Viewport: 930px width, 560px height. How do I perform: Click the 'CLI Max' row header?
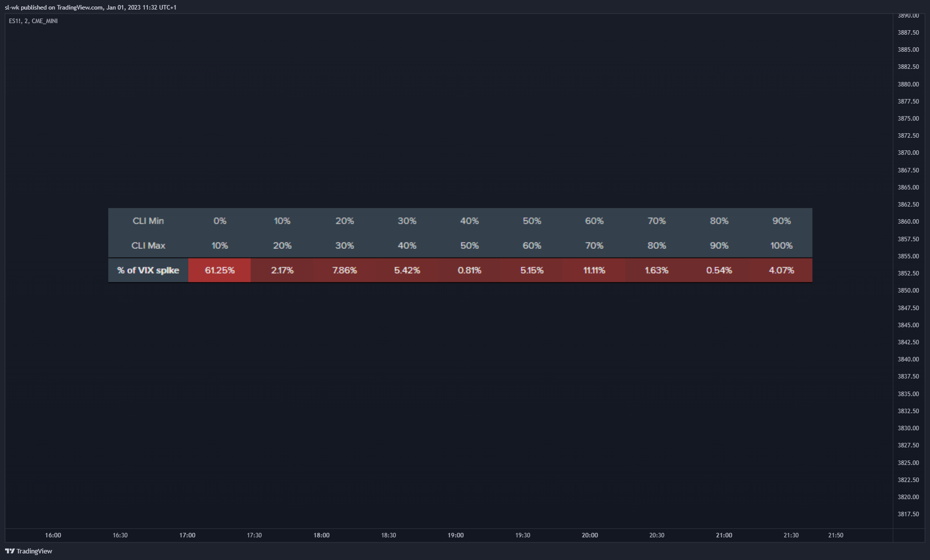tap(148, 245)
